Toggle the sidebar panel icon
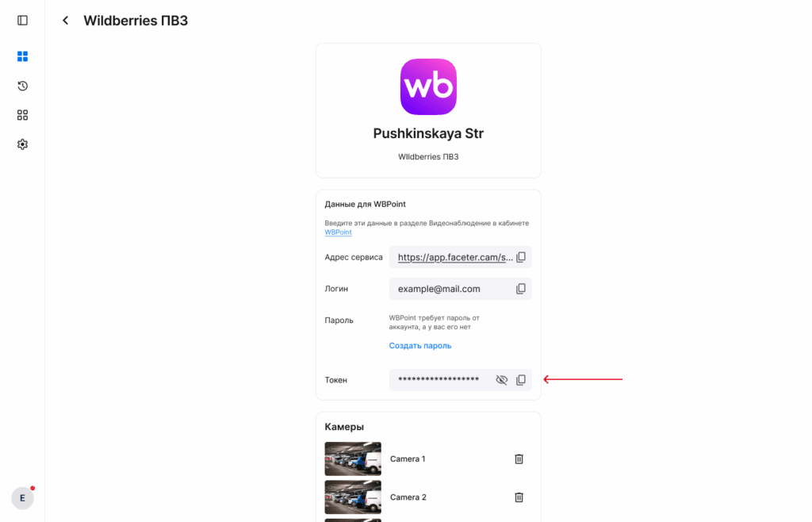The width and height of the screenshot is (812, 522). tap(22, 21)
